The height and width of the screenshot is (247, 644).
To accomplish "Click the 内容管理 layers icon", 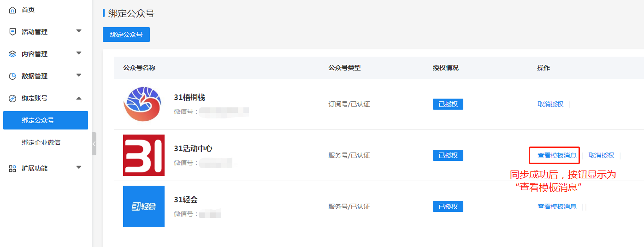I will pos(12,54).
